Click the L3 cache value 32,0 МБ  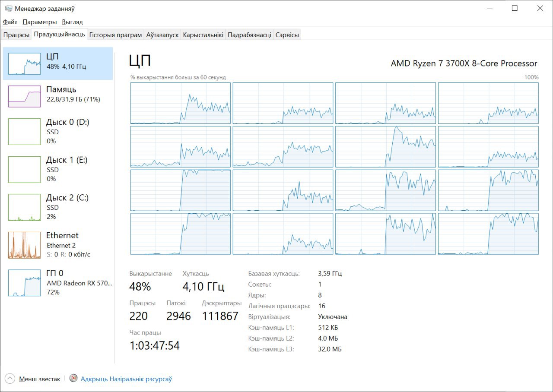330,349
